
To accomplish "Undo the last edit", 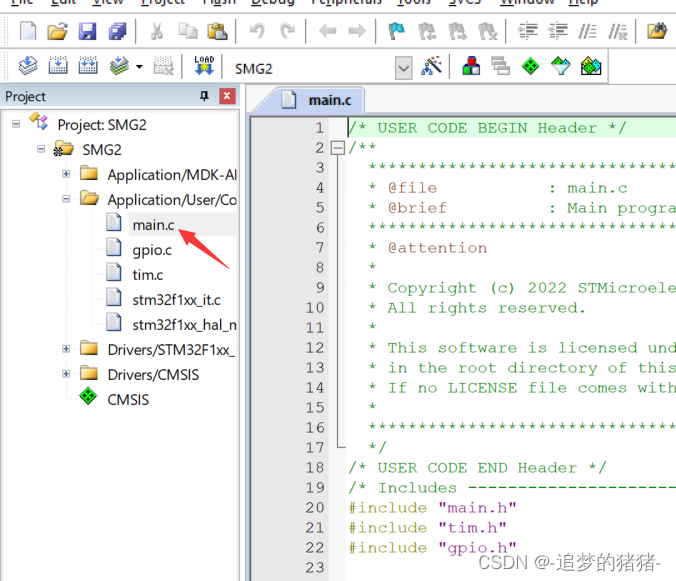I will (x=257, y=31).
